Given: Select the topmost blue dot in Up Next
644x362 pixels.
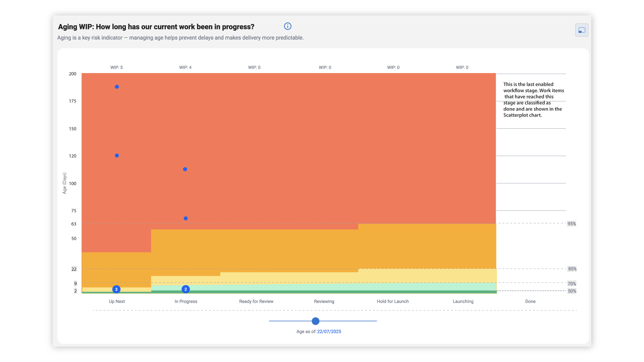Looking at the screenshot, I should tap(117, 87).
